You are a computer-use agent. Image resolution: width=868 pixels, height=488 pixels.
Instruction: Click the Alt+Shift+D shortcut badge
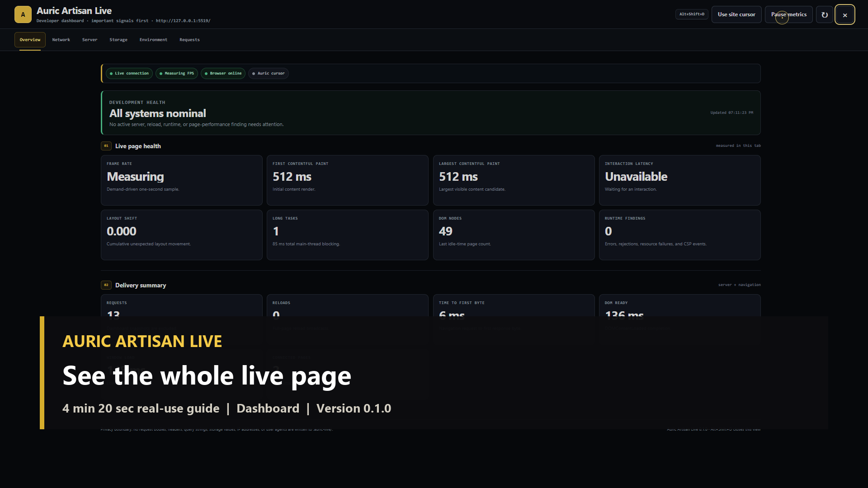(x=692, y=14)
